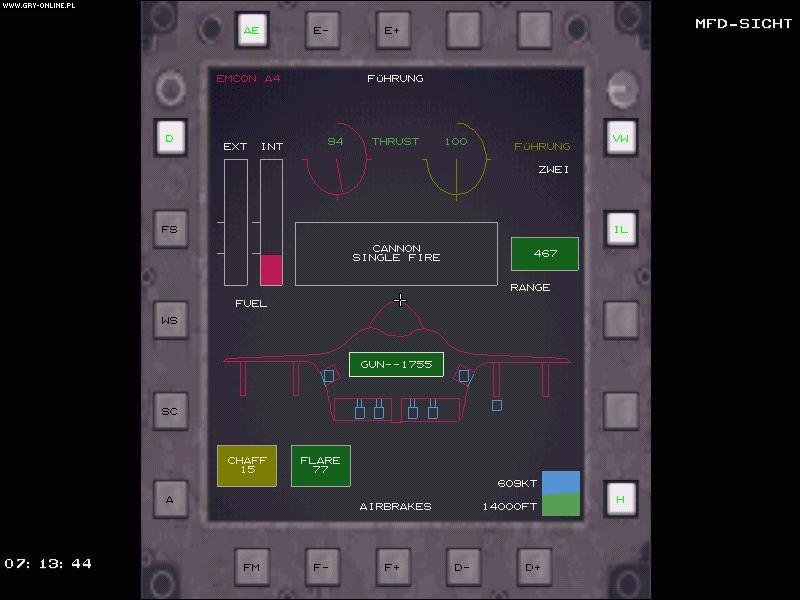
Task: Click the INT fuel level gauge
Action: coord(269,220)
